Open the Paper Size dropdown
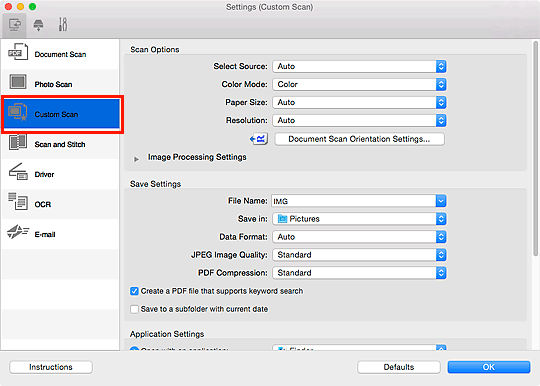The height and width of the screenshot is (386, 540). click(x=359, y=102)
